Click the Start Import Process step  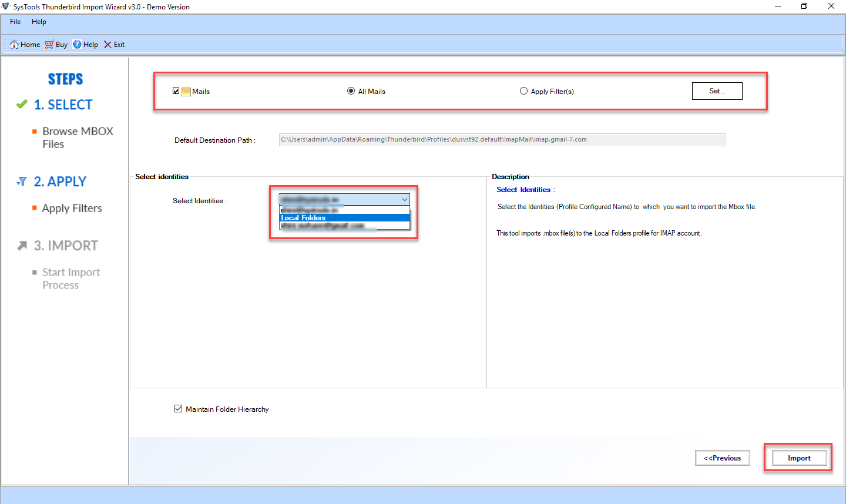click(71, 278)
